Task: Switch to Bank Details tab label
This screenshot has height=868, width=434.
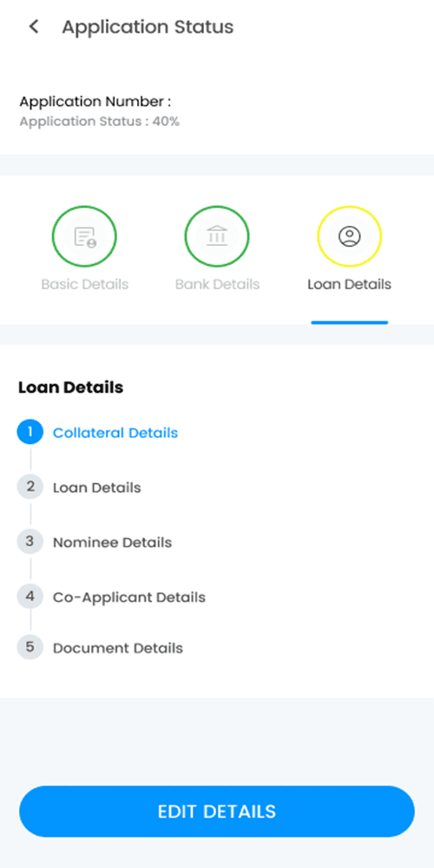Action: [x=217, y=284]
